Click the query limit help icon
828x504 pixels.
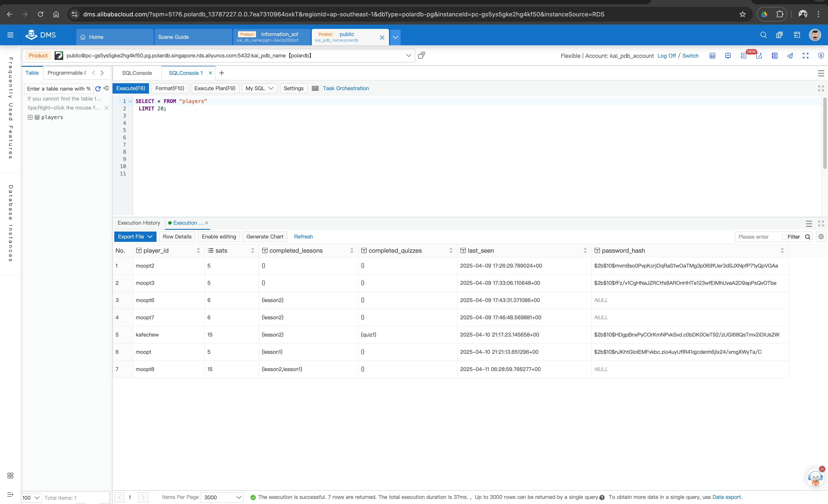(x=602, y=498)
